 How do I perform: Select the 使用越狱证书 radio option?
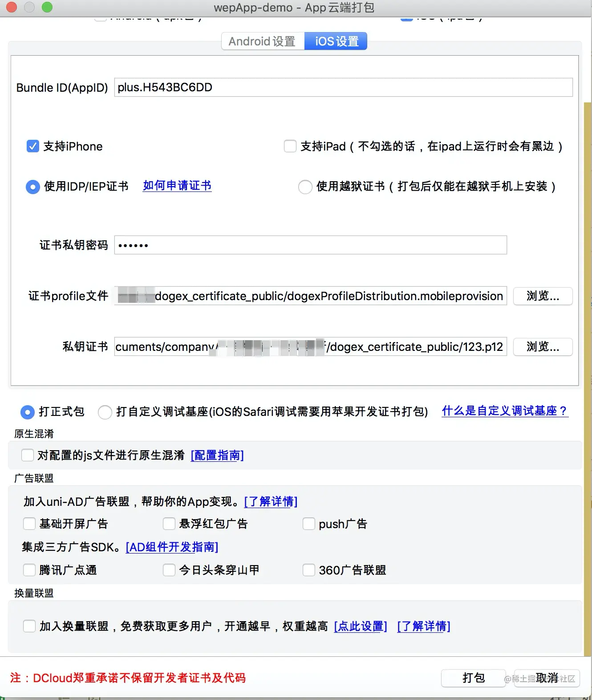click(x=305, y=187)
